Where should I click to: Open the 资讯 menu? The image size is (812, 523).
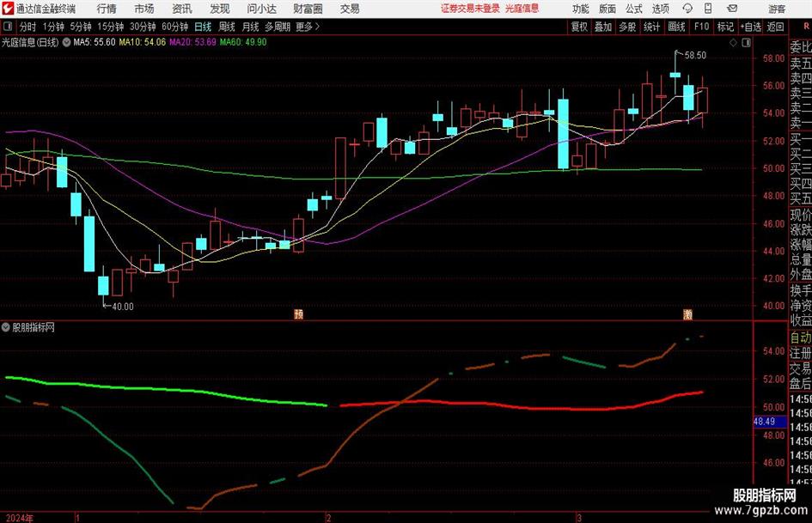[x=182, y=9]
